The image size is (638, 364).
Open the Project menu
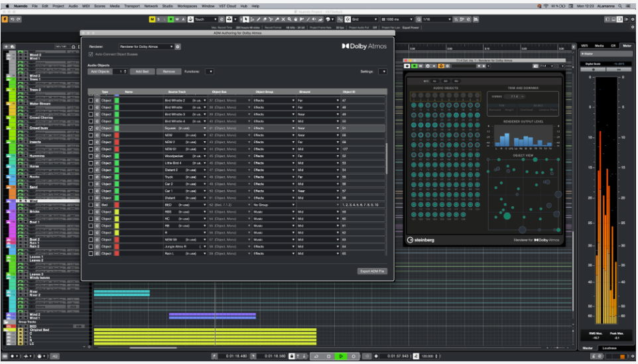click(58, 6)
